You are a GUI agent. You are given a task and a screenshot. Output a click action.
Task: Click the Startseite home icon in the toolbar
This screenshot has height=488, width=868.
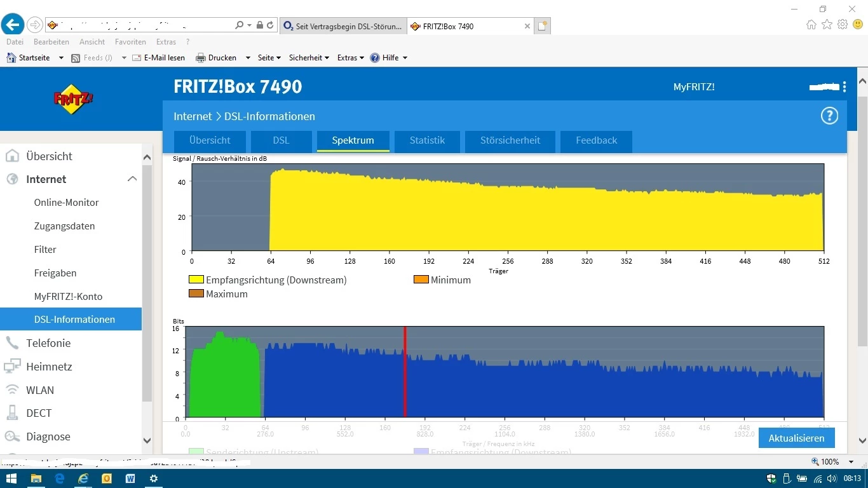click(11, 58)
